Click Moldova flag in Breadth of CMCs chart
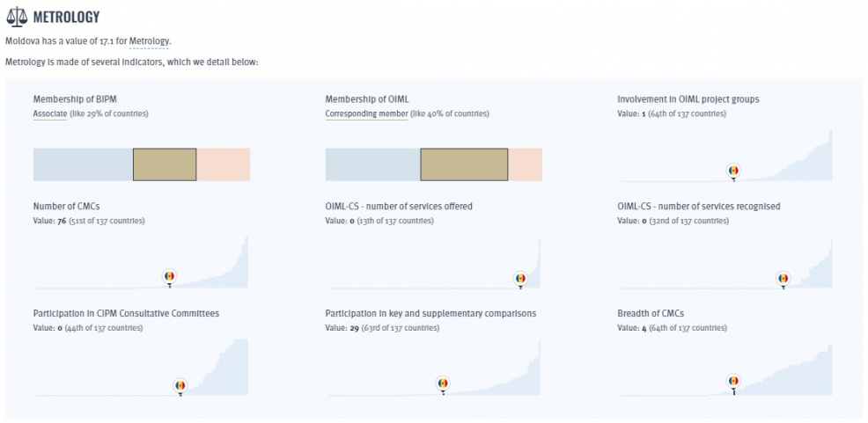This screenshot has height=423, width=868. [x=733, y=382]
